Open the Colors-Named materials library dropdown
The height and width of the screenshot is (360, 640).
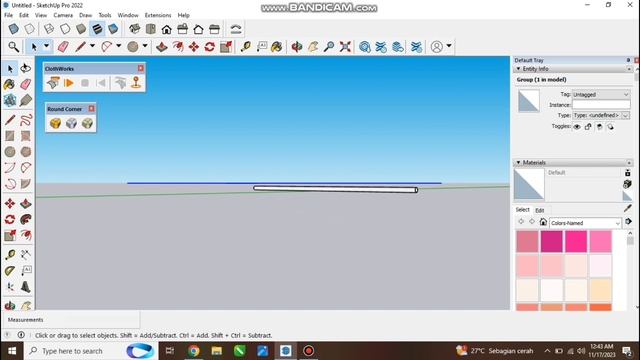(x=585, y=223)
